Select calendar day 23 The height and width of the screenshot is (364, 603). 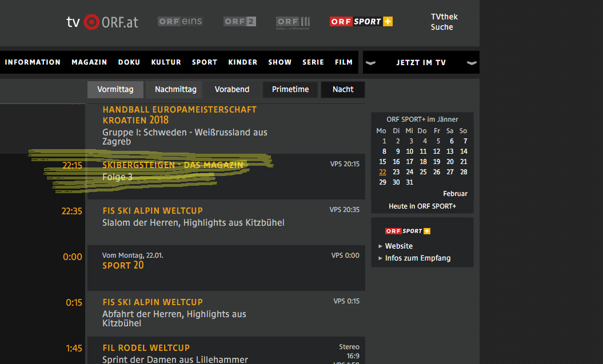[x=396, y=172]
